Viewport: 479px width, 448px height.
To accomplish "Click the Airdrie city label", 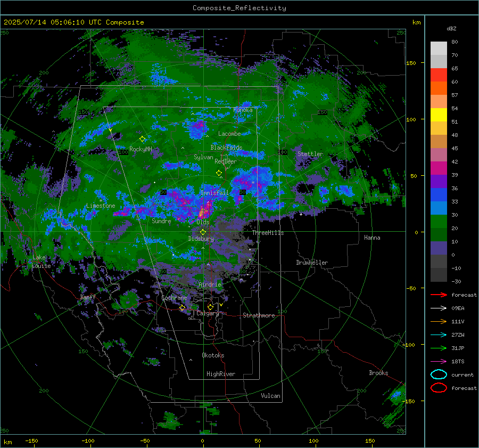I will click(210, 284).
